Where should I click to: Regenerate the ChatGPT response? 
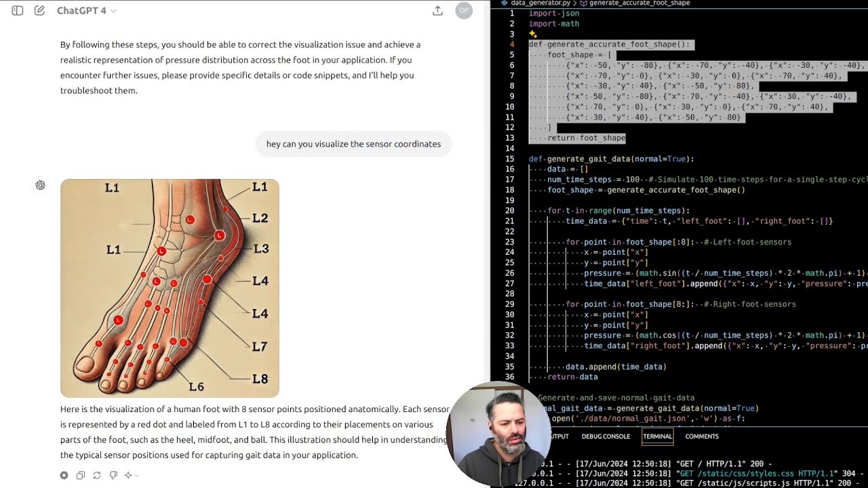[97, 475]
